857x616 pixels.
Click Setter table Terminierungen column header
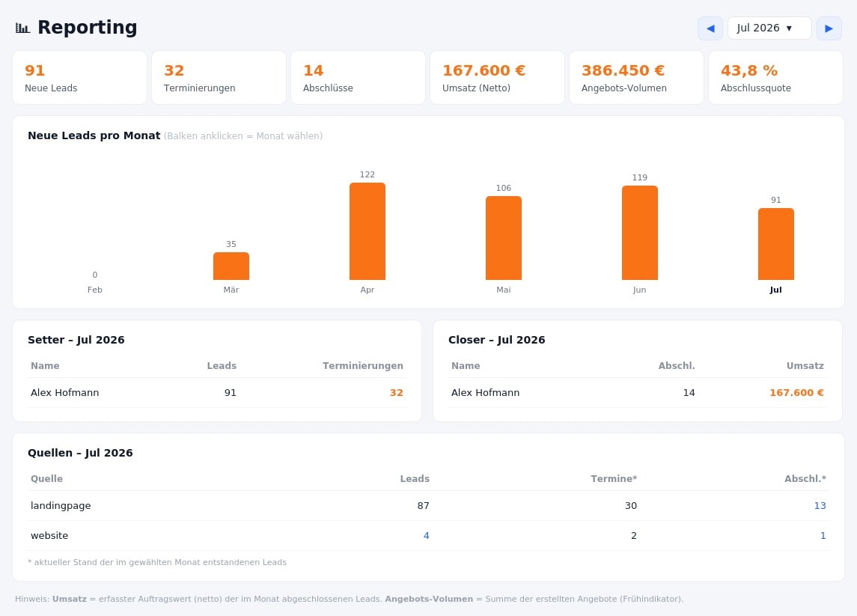coord(363,366)
